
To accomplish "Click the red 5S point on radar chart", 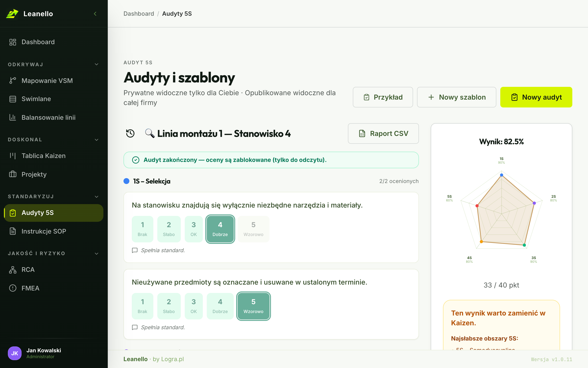I will (x=477, y=206).
